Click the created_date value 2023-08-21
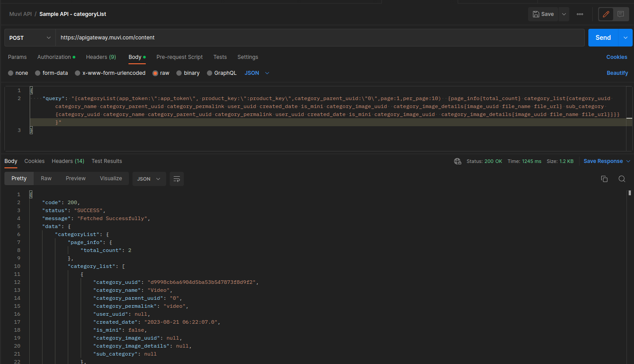The width and height of the screenshot is (634, 364). click(x=182, y=322)
